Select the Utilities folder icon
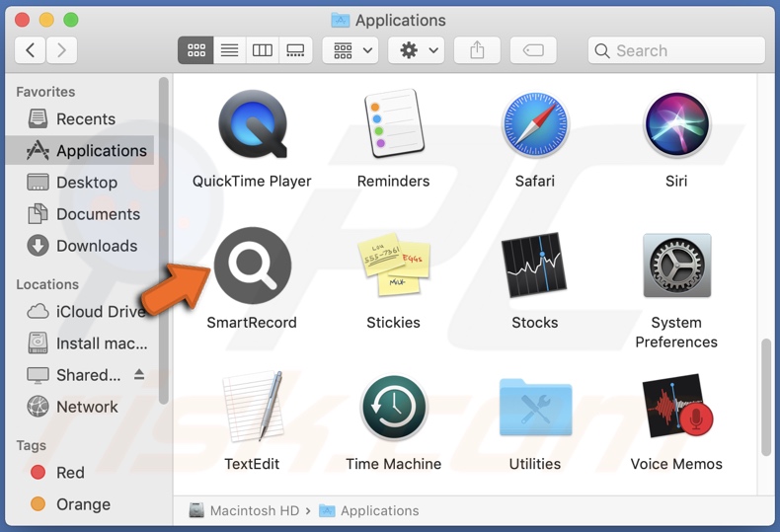The height and width of the screenshot is (532, 780). 535,408
